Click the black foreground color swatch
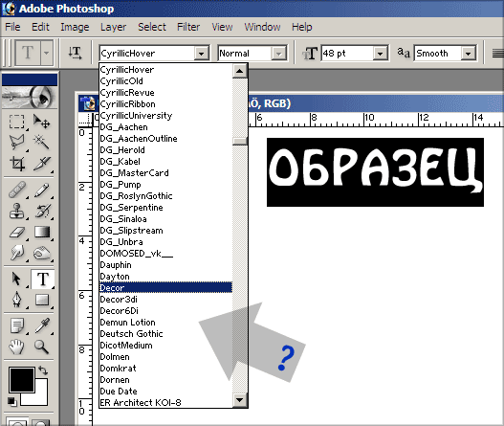The height and width of the screenshot is (426, 504). 22,380
